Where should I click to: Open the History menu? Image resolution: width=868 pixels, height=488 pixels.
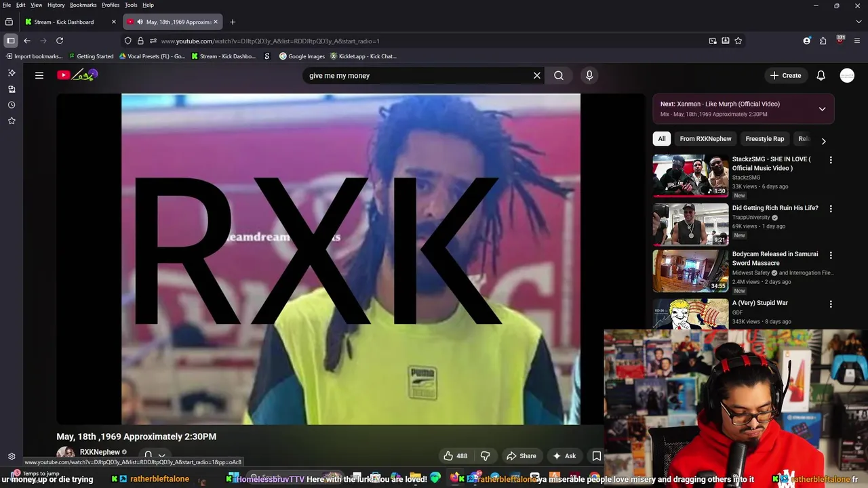(x=56, y=5)
